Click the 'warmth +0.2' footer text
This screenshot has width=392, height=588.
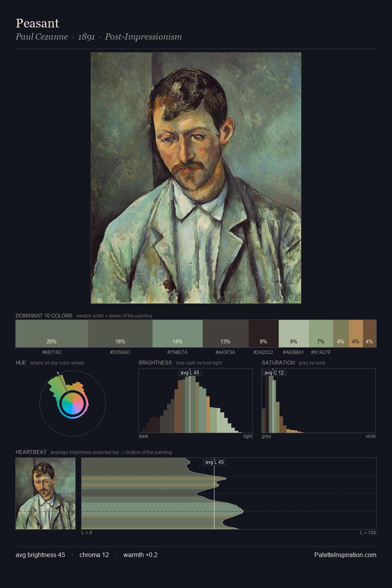coord(140,555)
